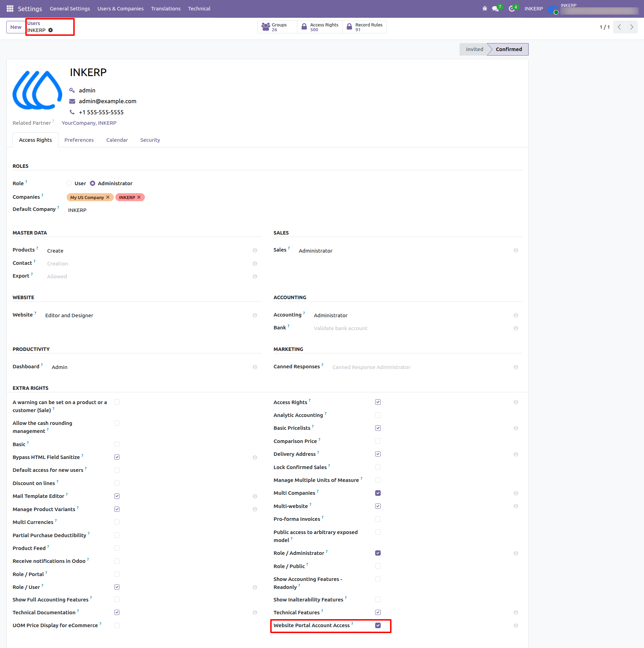Screen dimensions: 644x648
Task: Open Sales dropdown showing Administrator
Action: [404, 251]
